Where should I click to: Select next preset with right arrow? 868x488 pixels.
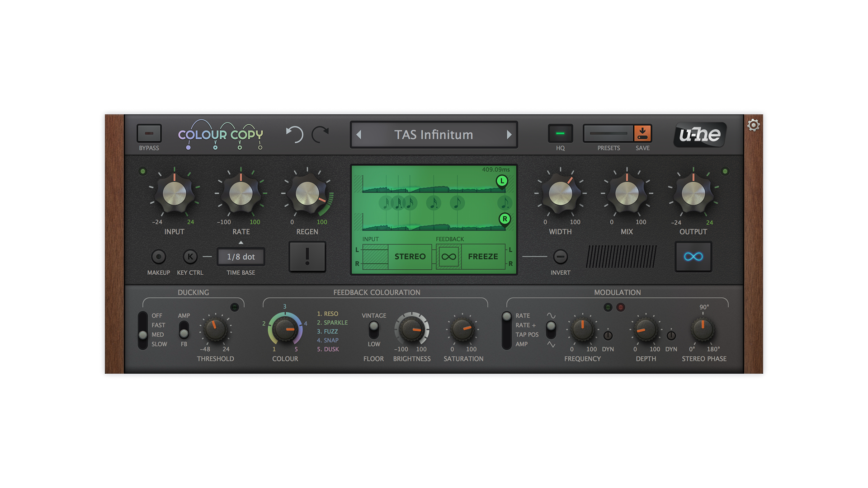509,135
